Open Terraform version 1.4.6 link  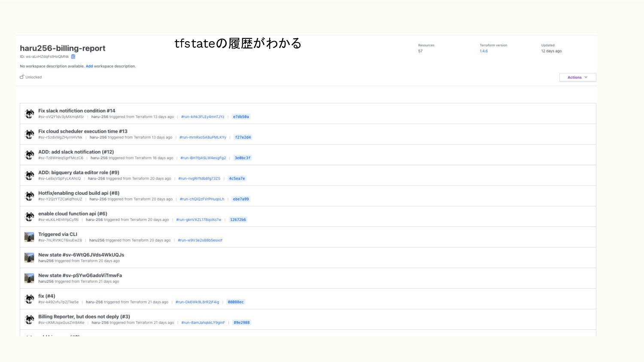(483, 51)
